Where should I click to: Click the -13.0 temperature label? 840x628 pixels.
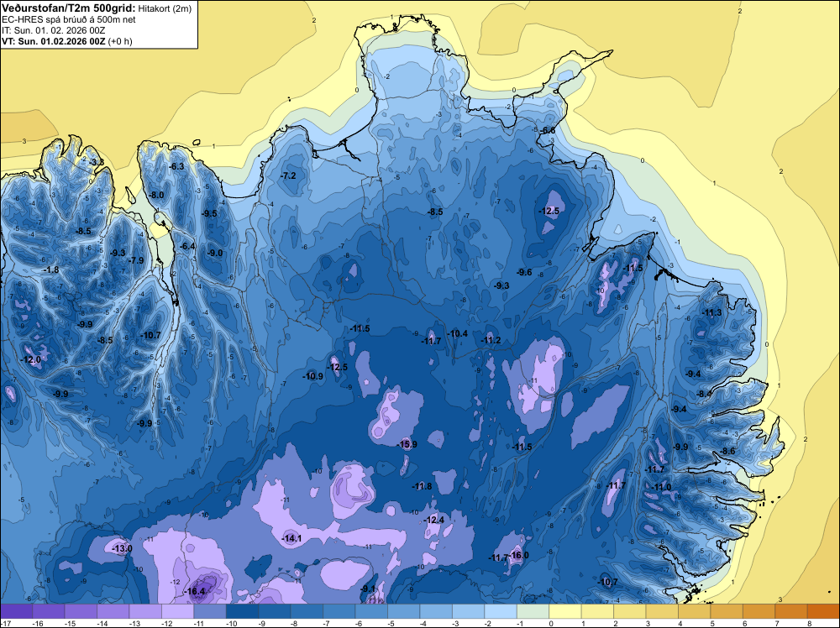pyautogui.click(x=122, y=549)
